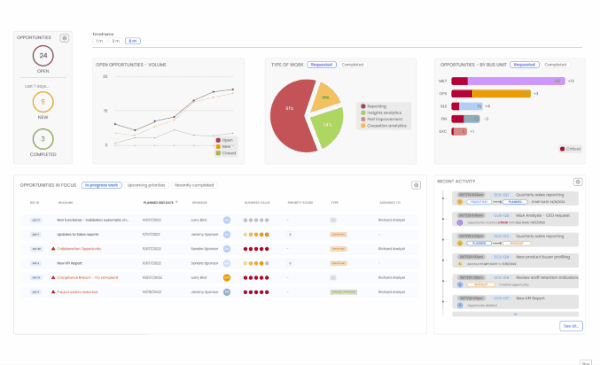Expand more recent activity with down chevron

tap(515, 314)
